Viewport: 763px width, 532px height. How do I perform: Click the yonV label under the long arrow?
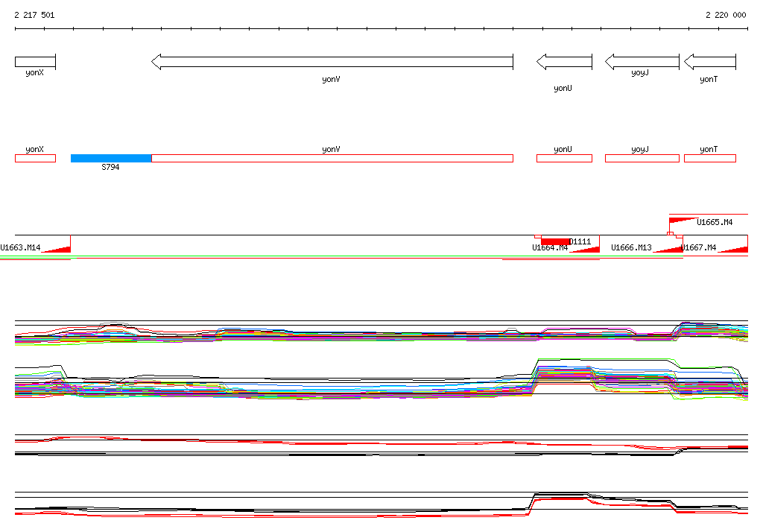coord(331,79)
